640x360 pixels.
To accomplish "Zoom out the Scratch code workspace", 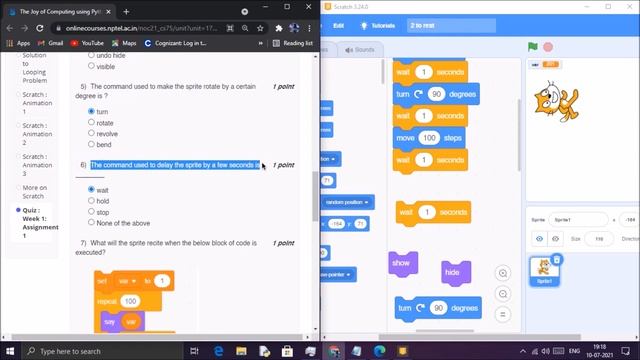I will point(503,294).
